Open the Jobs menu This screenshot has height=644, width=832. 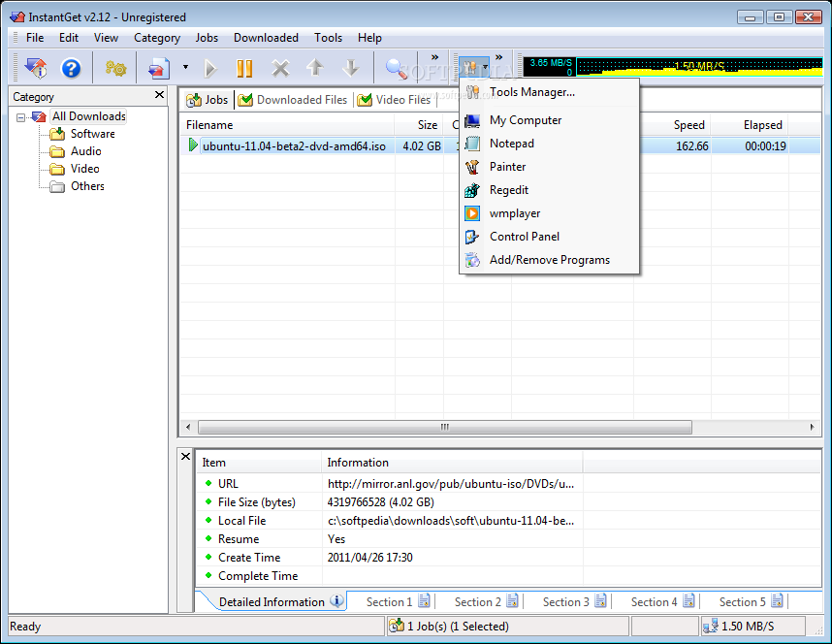[207, 38]
